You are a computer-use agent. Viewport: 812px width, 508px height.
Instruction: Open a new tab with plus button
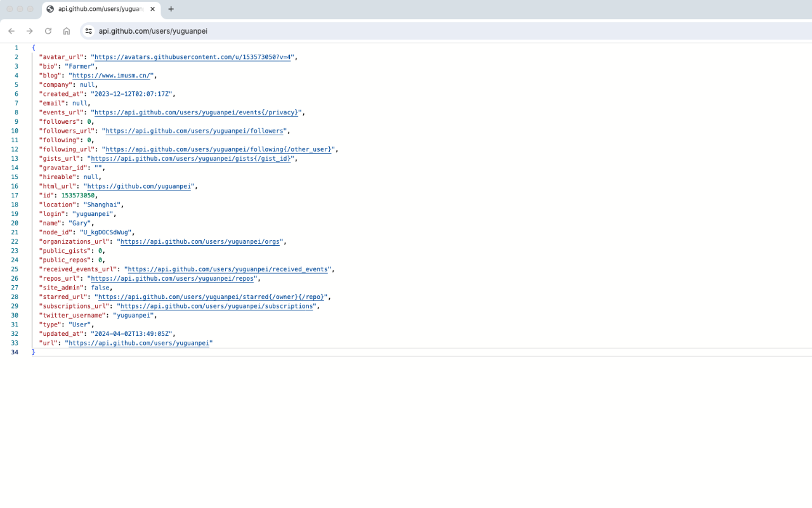[x=171, y=9]
